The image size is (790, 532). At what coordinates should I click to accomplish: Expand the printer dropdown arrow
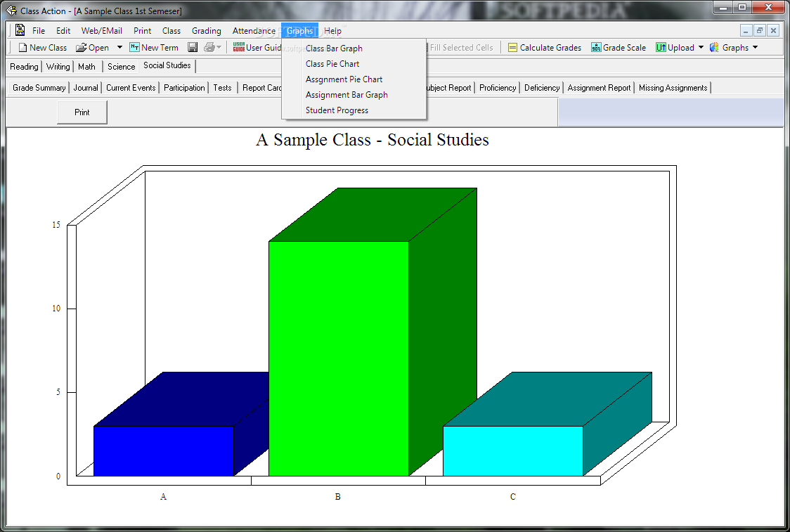coord(219,47)
